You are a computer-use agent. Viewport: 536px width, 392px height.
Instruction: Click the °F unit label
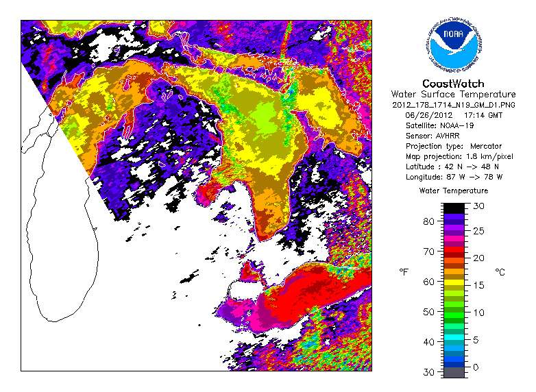point(404,272)
